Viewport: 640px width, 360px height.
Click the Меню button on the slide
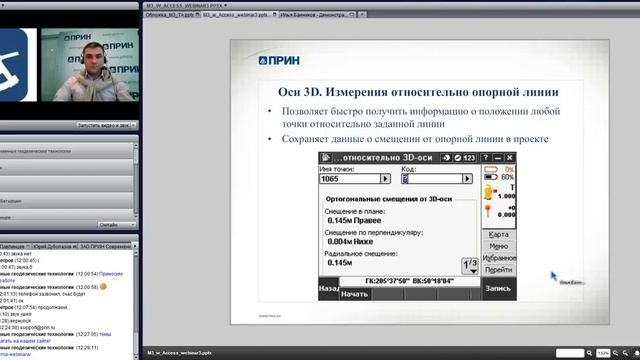pyautogui.click(x=498, y=246)
